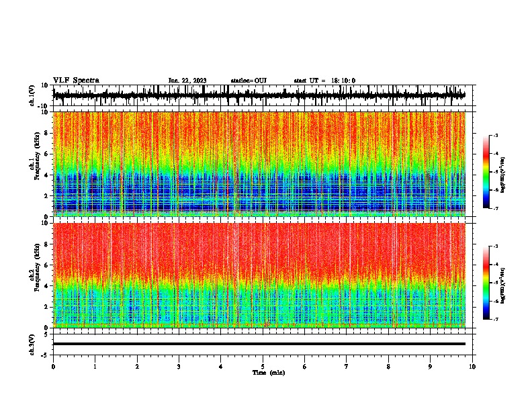
Task: Click the '6' minute tick on time axis
Action: point(305,367)
